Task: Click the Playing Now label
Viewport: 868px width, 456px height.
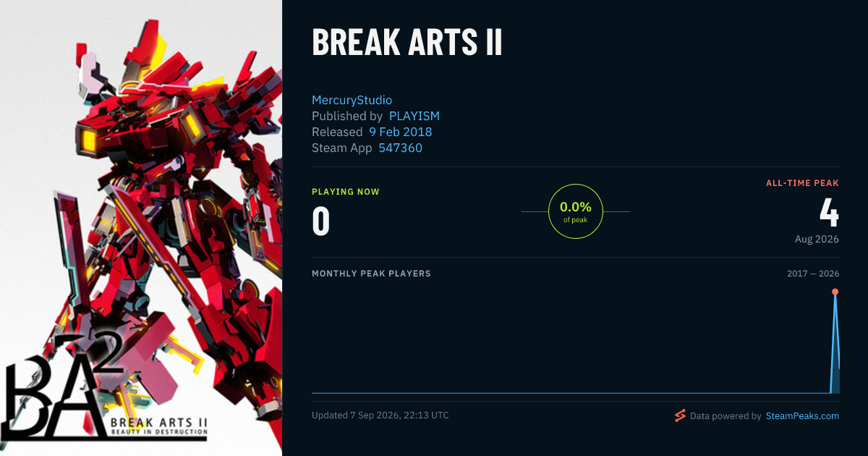Action: pos(346,192)
